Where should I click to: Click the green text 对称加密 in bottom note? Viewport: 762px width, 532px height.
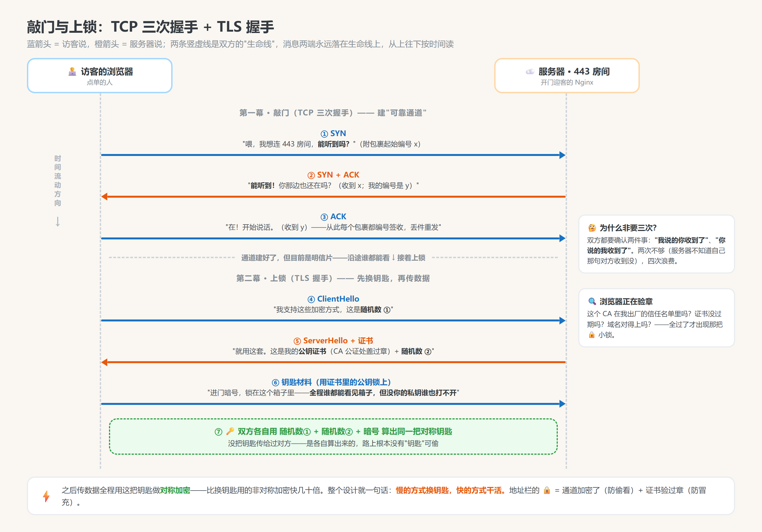point(175,490)
